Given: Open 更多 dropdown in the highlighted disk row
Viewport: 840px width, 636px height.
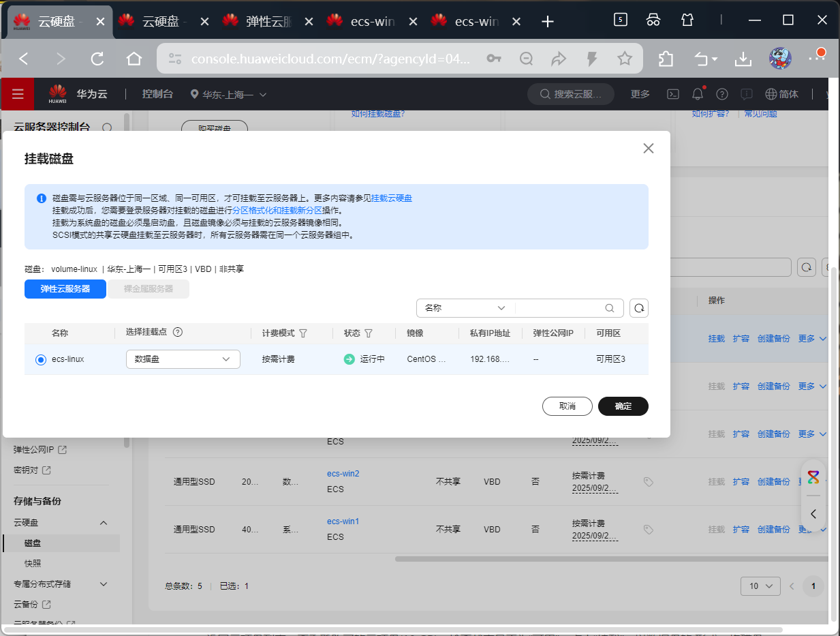Looking at the screenshot, I should 812,339.
